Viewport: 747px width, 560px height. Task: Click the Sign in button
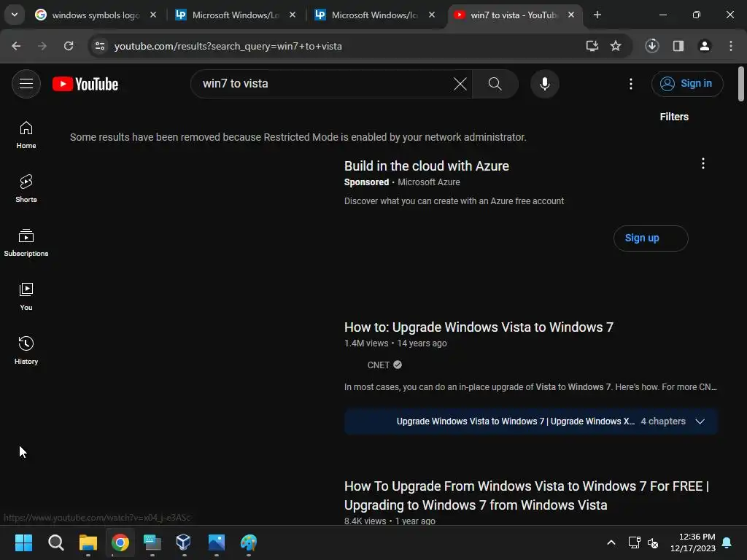(x=687, y=84)
